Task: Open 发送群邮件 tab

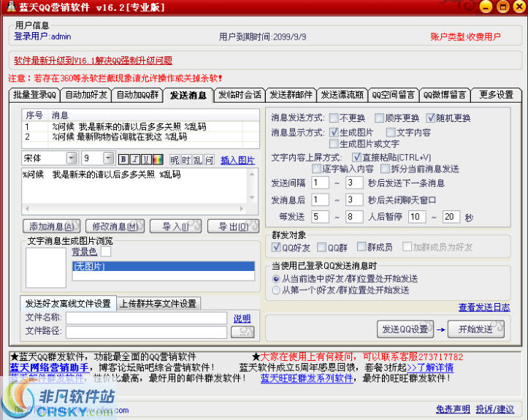Action: [x=291, y=95]
